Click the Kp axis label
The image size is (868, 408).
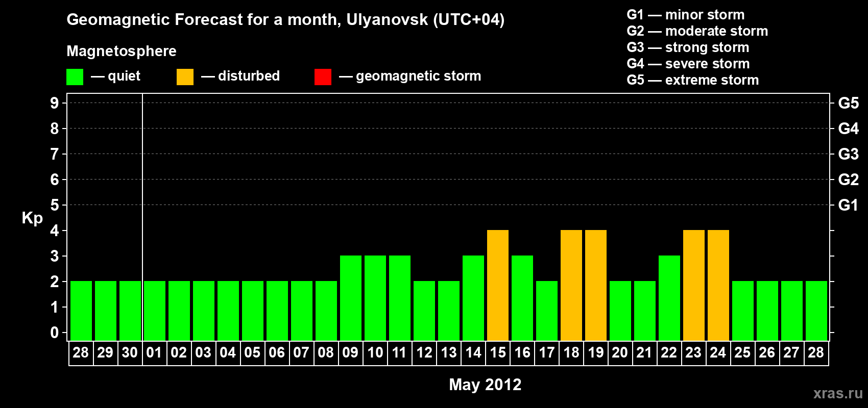pyautogui.click(x=32, y=218)
